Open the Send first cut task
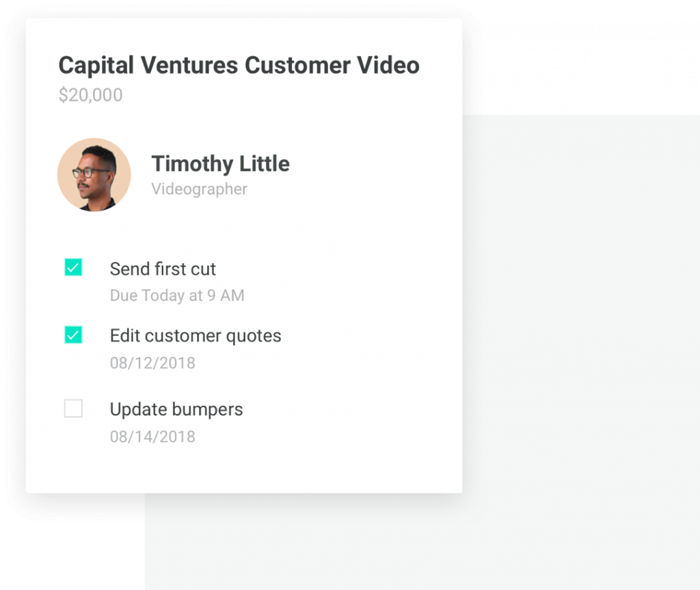 (163, 269)
